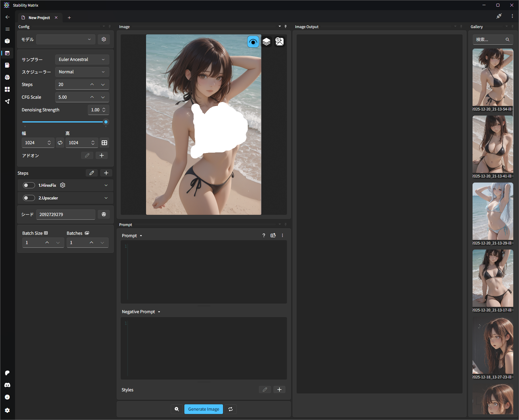Open the HiresFix settings gear

[63, 185]
